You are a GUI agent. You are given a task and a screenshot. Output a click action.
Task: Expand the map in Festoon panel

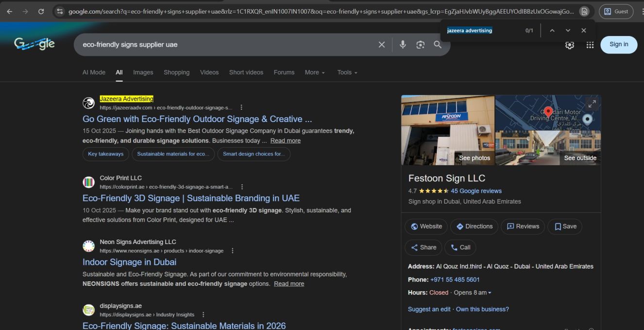[592, 104]
